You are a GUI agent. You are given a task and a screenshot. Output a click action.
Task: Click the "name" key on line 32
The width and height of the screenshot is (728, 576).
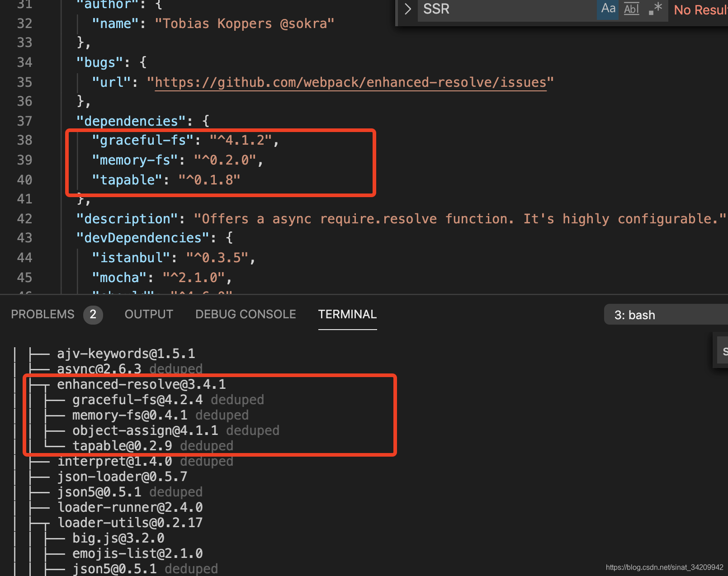[x=115, y=24]
